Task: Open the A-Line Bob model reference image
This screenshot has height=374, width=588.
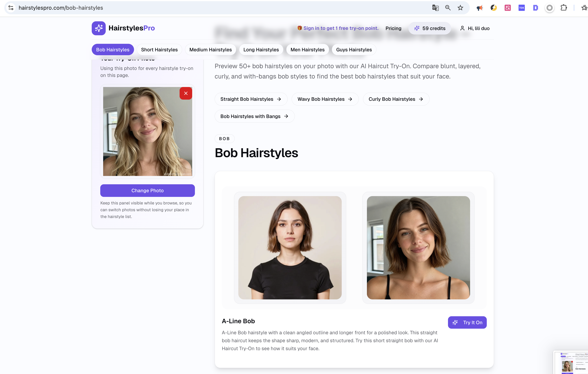Action: pyautogui.click(x=290, y=248)
